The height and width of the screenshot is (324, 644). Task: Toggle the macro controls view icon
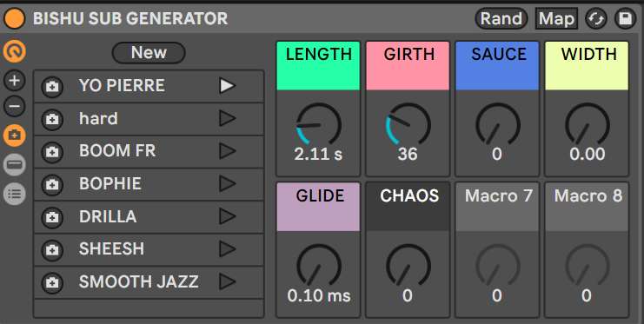tap(15, 52)
